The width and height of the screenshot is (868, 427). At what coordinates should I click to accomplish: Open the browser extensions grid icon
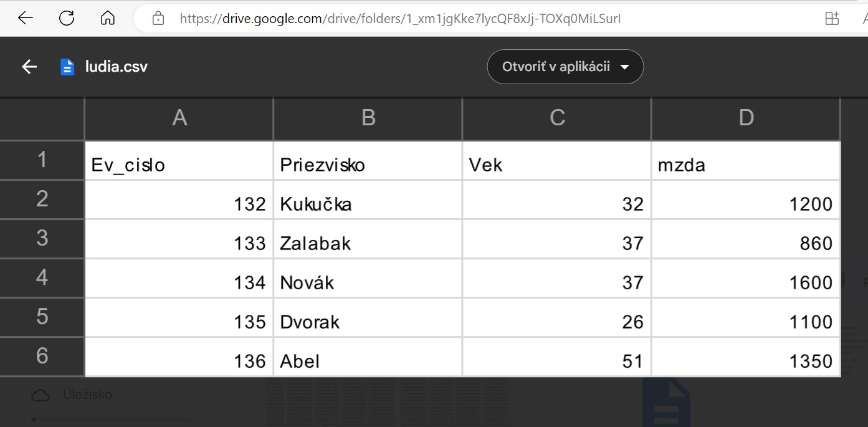click(832, 19)
